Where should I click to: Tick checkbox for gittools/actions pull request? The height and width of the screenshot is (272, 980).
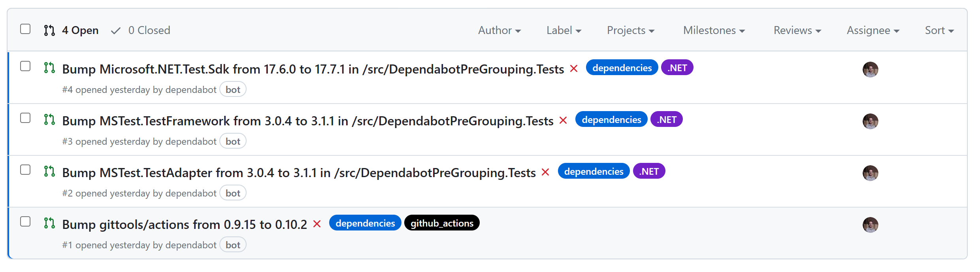point(25,221)
